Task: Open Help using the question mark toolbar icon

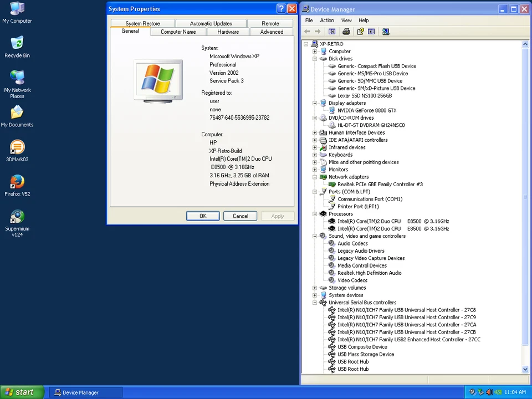Action: coord(359,31)
